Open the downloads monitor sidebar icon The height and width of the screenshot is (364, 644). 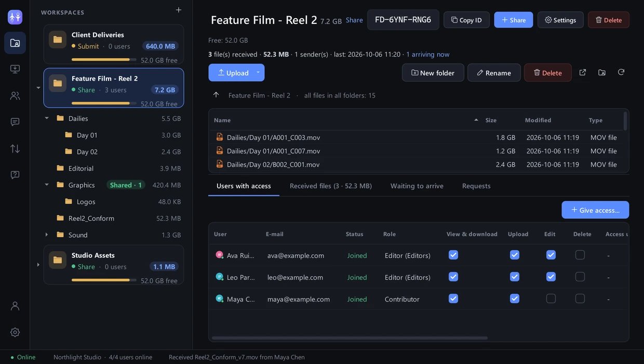[15, 69]
